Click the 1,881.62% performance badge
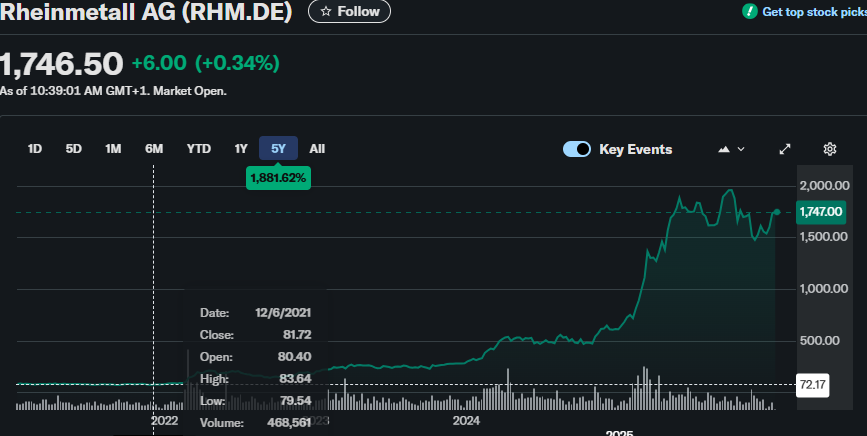Viewport: 867px width, 436px height. click(278, 178)
